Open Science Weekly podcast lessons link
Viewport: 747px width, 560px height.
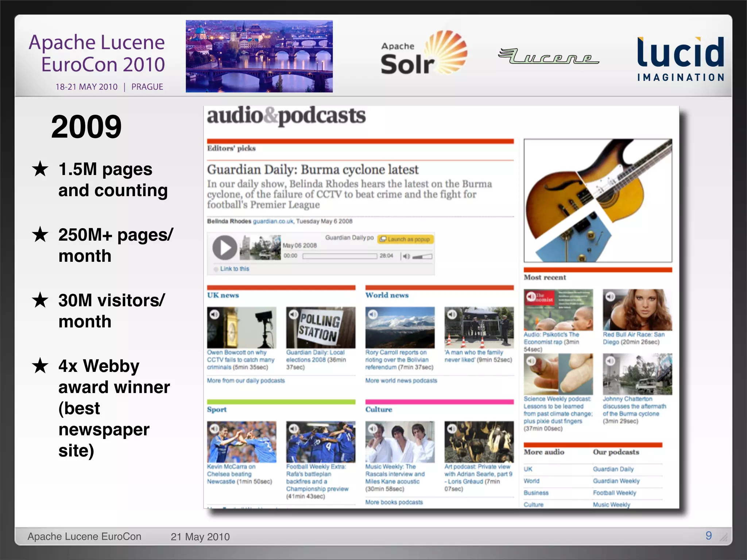pos(558,414)
